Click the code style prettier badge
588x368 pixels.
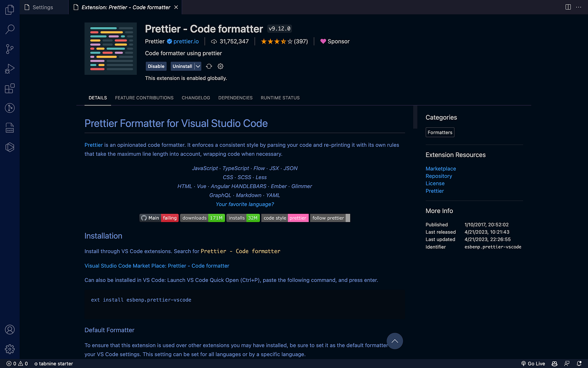click(285, 218)
